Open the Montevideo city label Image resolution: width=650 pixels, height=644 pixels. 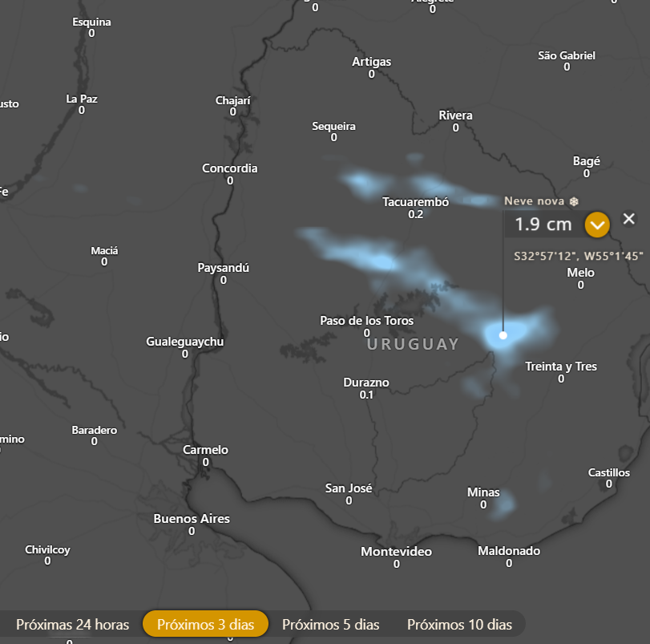tap(396, 552)
